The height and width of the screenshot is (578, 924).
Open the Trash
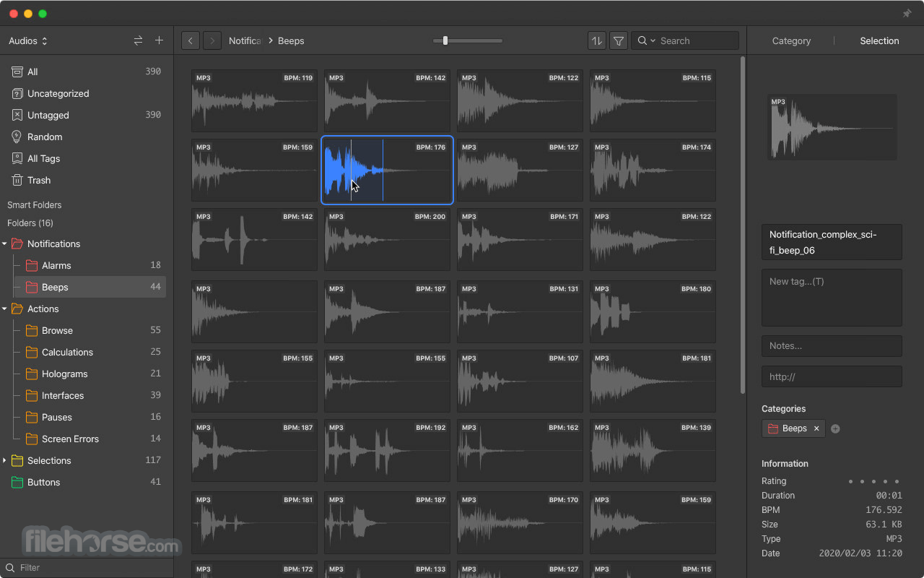[87, 180]
